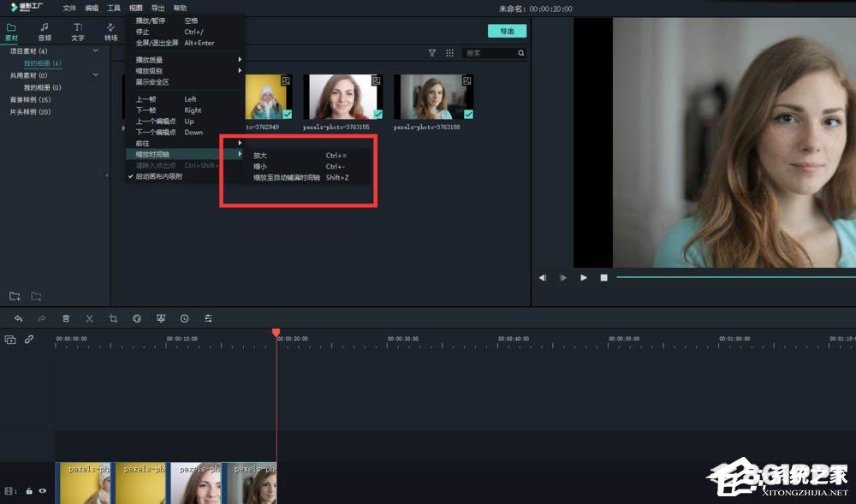Click the track 1 film strip icon
The width and height of the screenshot is (856, 504).
[x=9, y=491]
